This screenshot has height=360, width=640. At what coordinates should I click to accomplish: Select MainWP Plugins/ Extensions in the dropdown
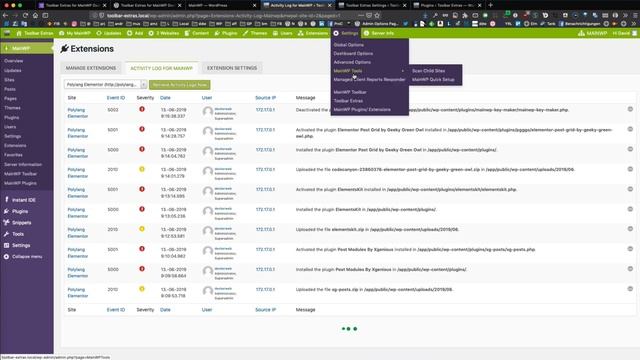[362, 109]
